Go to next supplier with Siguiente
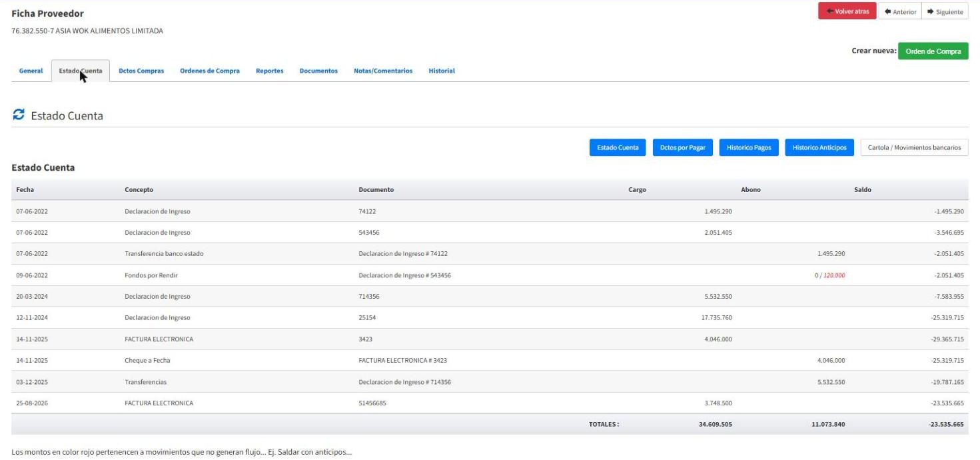 click(945, 11)
